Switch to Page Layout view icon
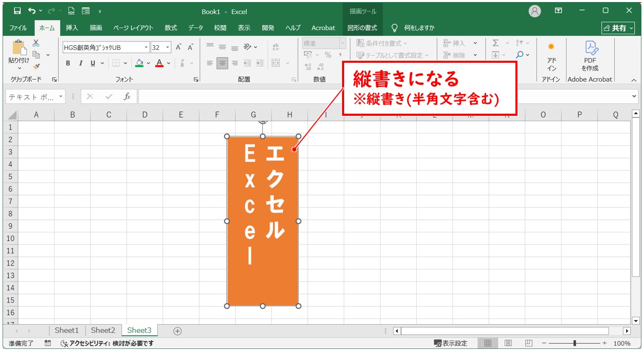This screenshot has height=352, width=644. [x=508, y=343]
